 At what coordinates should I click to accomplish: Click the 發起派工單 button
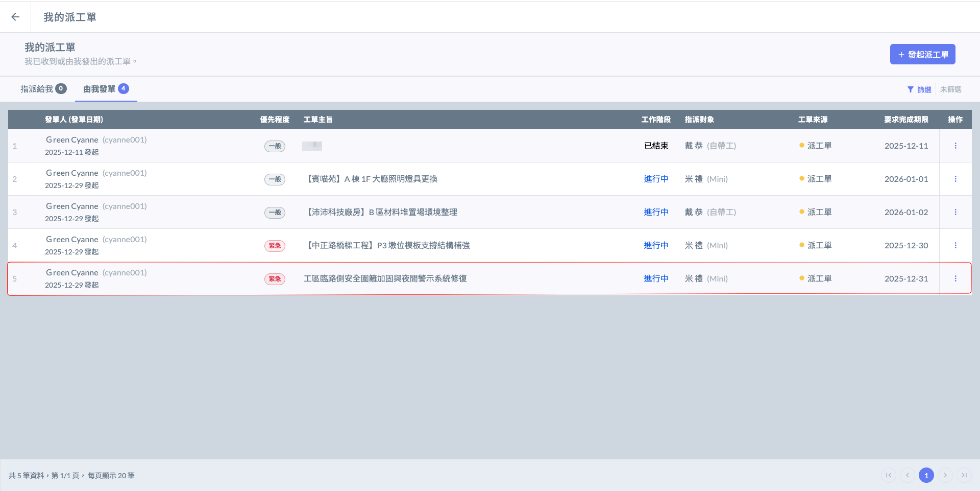922,54
